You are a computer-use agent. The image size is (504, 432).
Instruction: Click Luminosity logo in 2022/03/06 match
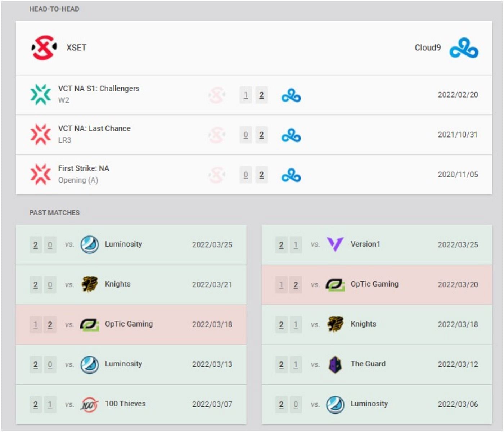tap(336, 405)
